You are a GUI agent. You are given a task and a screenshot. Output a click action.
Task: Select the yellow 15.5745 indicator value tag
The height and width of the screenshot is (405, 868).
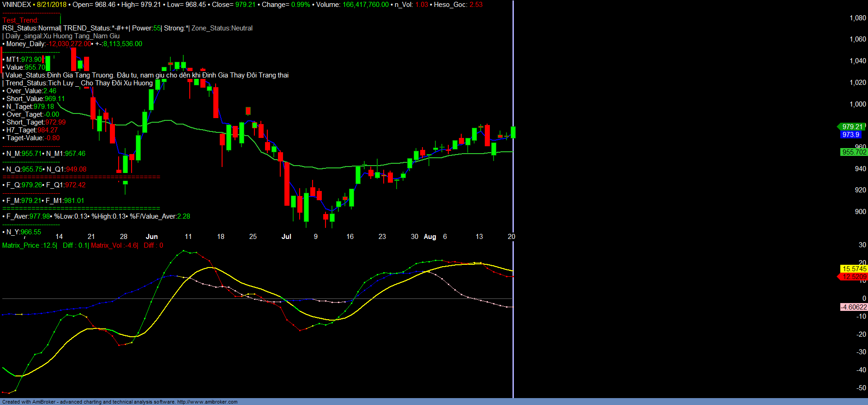point(854,269)
